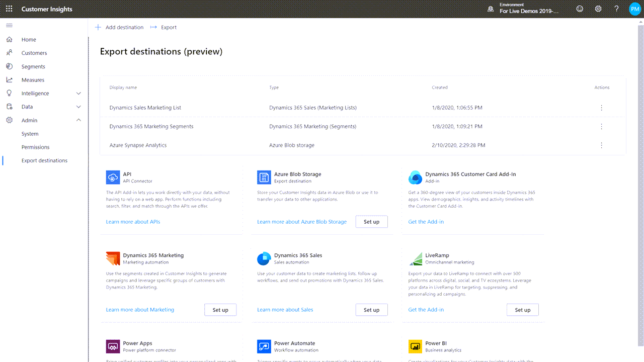Click the LiveRamp logo icon
This screenshot has height=362, width=644.
(415, 258)
